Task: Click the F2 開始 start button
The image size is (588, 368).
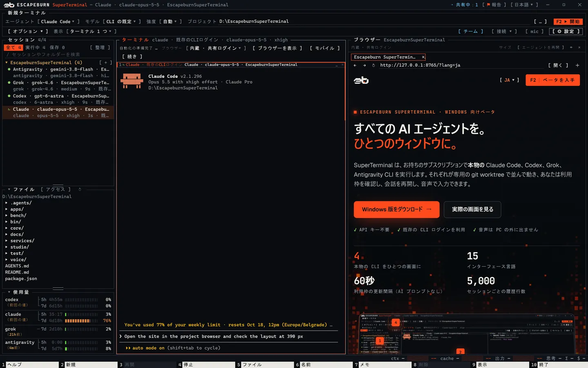Action: click(x=568, y=22)
